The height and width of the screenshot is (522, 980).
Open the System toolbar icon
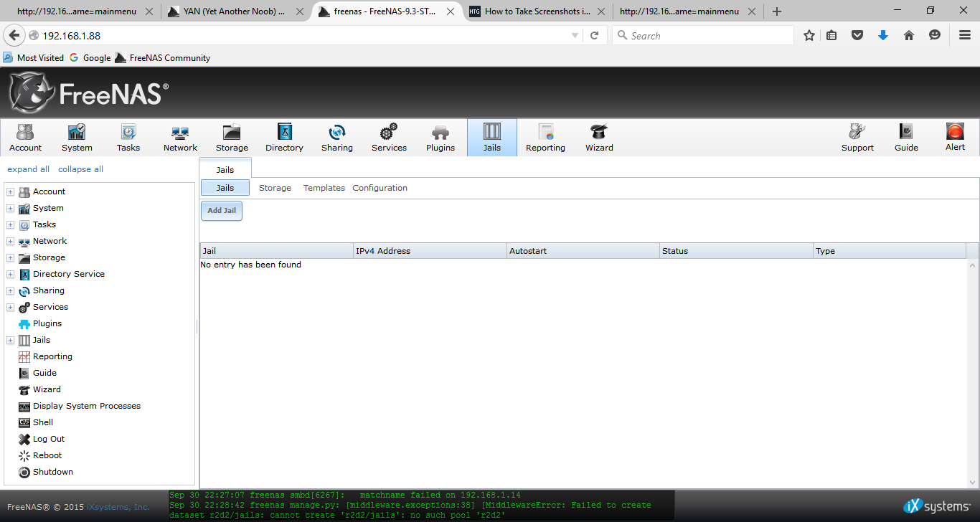click(x=77, y=137)
